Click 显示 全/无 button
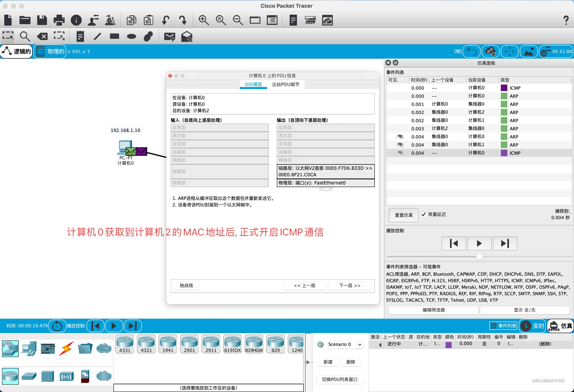Screen dimensions: 574x392 click(525, 310)
